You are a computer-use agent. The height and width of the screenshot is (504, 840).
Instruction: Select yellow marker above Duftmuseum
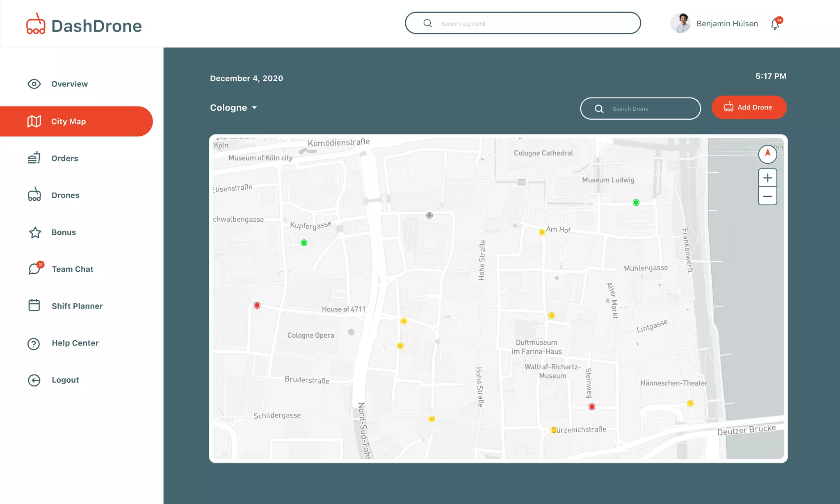click(x=552, y=316)
